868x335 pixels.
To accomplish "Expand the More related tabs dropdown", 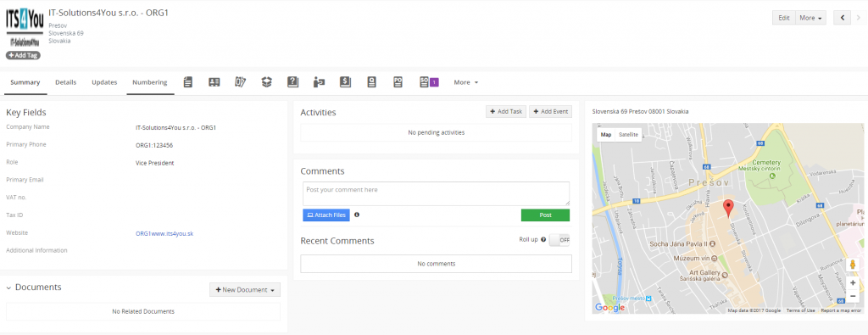I will click(466, 82).
